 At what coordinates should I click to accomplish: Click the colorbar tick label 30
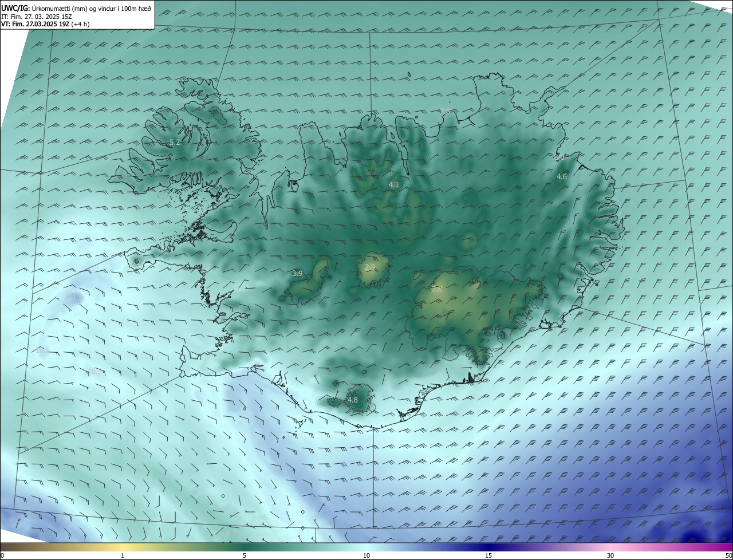[610, 556]
